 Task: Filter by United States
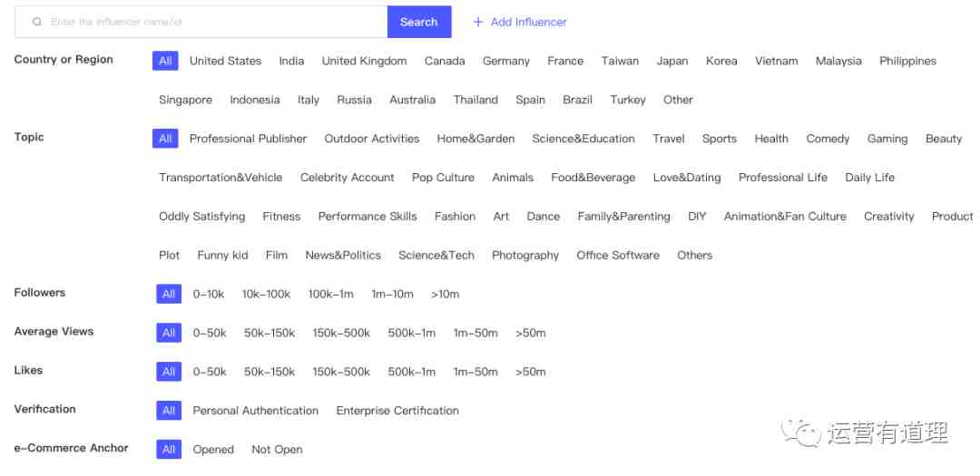coord(226,61)
